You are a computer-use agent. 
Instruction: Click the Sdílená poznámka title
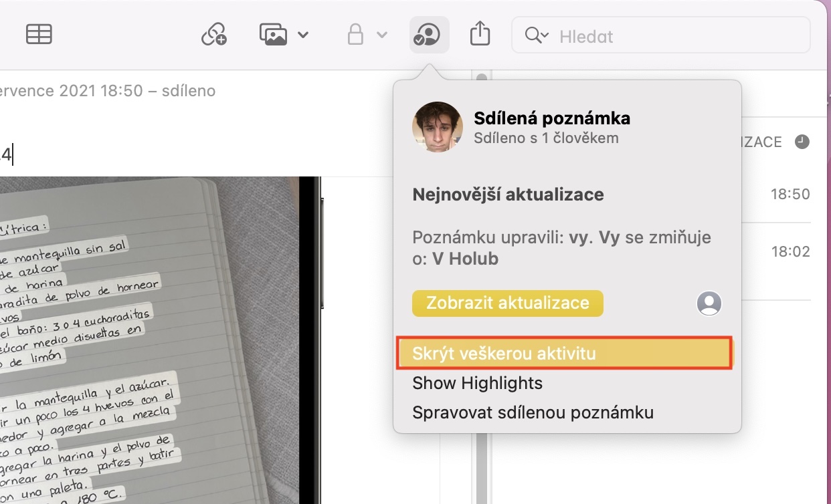[x=552, y=119]
